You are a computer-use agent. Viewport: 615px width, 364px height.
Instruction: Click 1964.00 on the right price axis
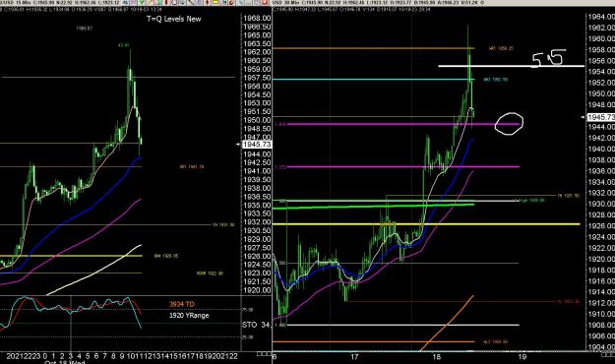601,17
